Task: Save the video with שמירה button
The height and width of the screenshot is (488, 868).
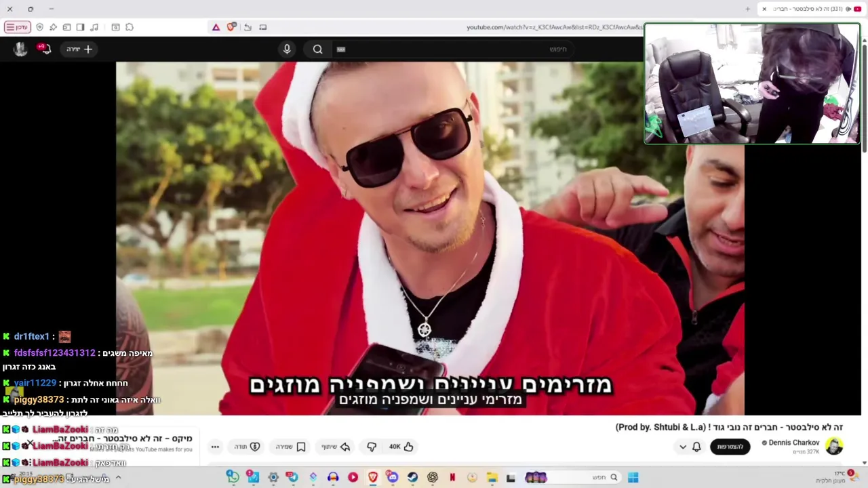Action: click(x=291, y=447)
